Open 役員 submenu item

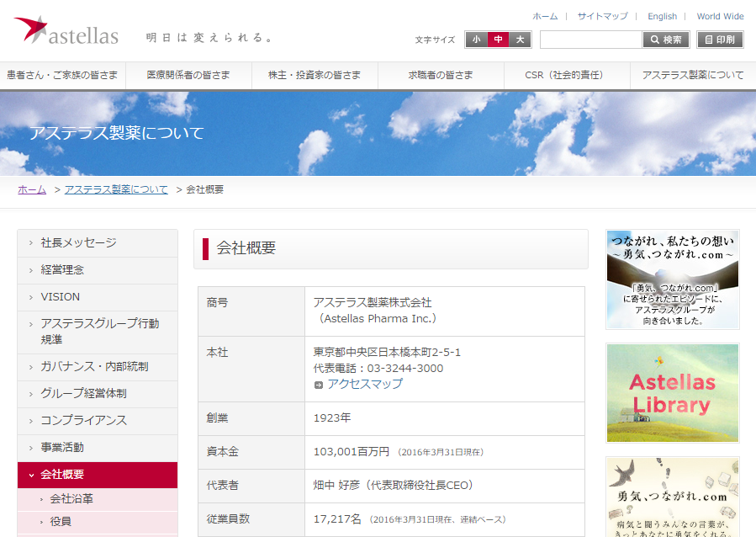coord(98,522)
